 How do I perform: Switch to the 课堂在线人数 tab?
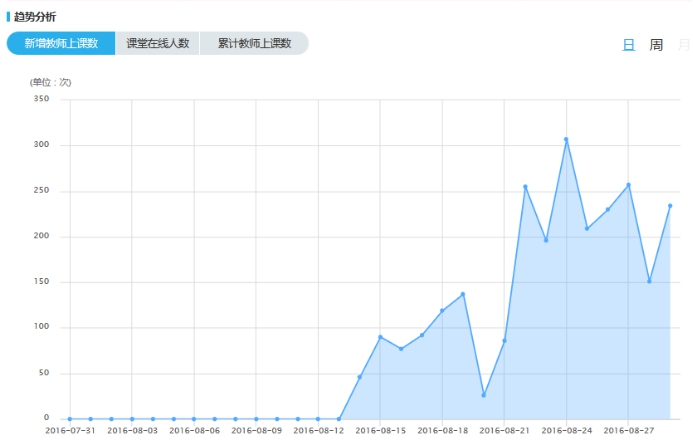157,43
